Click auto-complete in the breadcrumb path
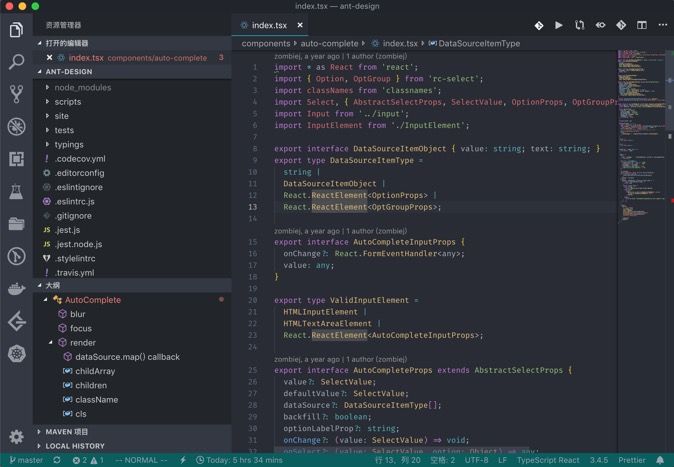Screen dimensions: 674x467 (332, 43)
